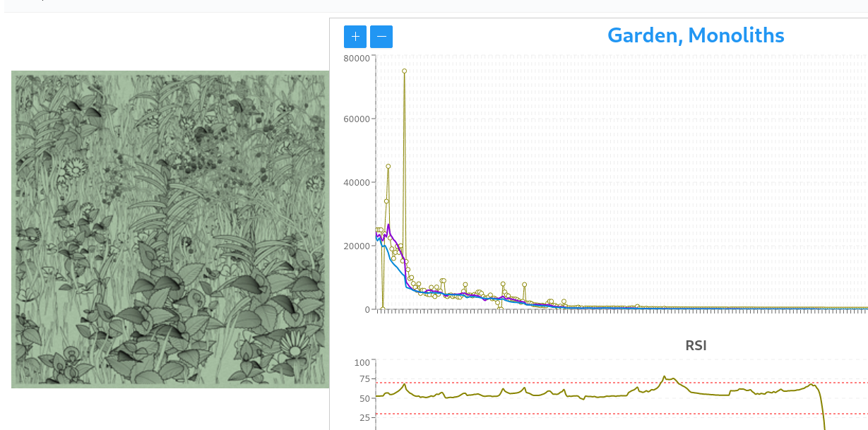
Task: Click the highest peak of the RSI line
Action: point(665,377)
